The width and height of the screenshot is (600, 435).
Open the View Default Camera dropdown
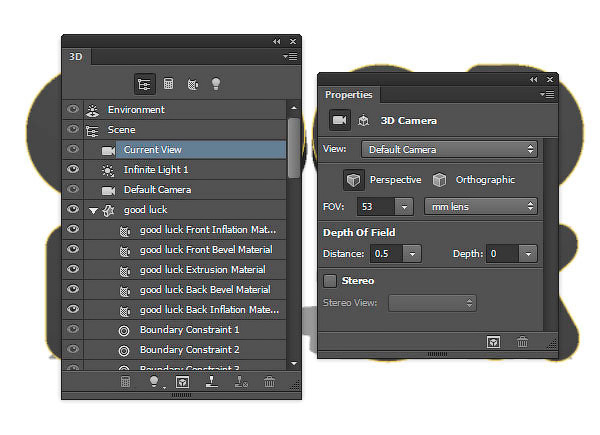click(449, 149)
